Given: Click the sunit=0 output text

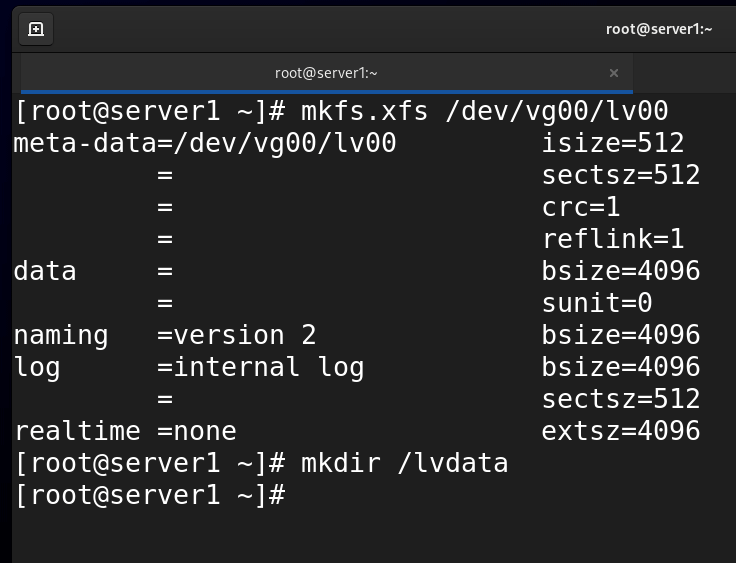Looking at the screenshot, I should tap(597, 303).
